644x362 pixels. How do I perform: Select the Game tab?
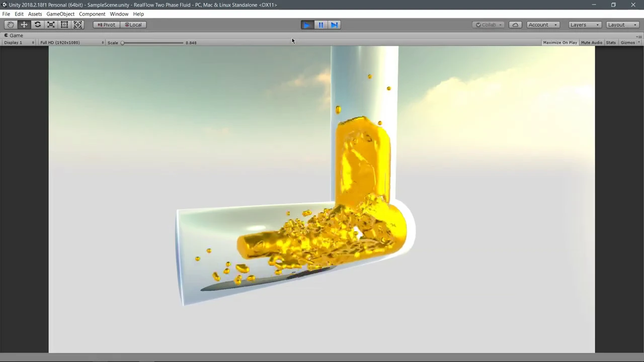tap(14, 35)
